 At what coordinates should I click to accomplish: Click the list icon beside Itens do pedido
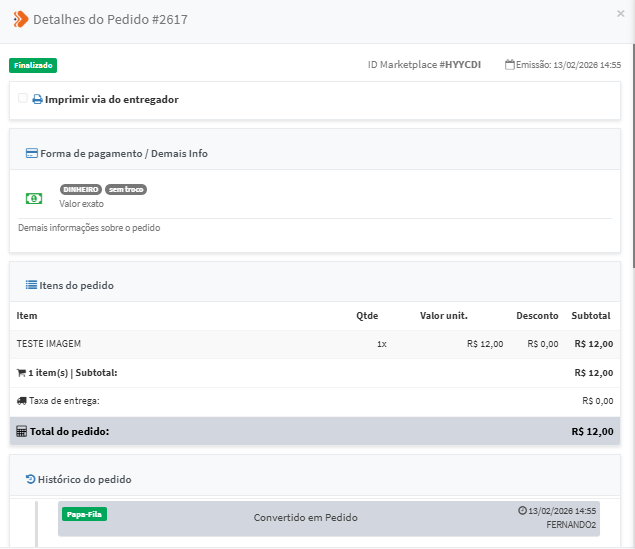tap(31, 285)
